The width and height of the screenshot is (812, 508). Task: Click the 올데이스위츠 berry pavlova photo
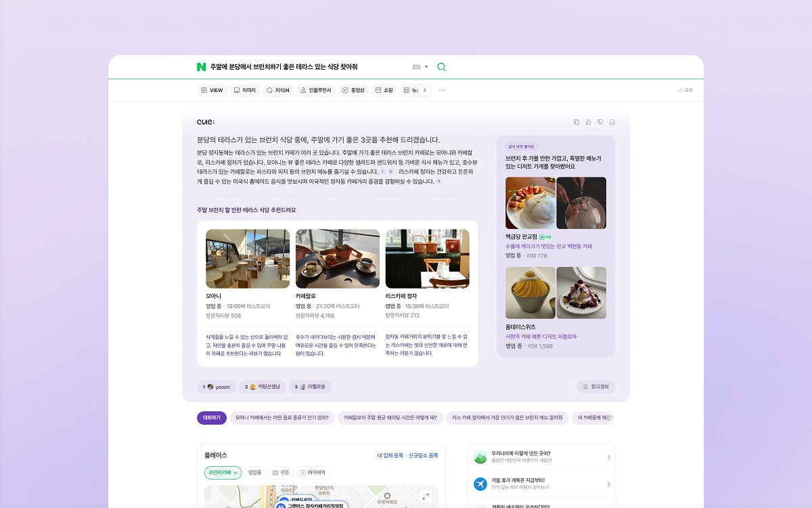tap(581, 293)
